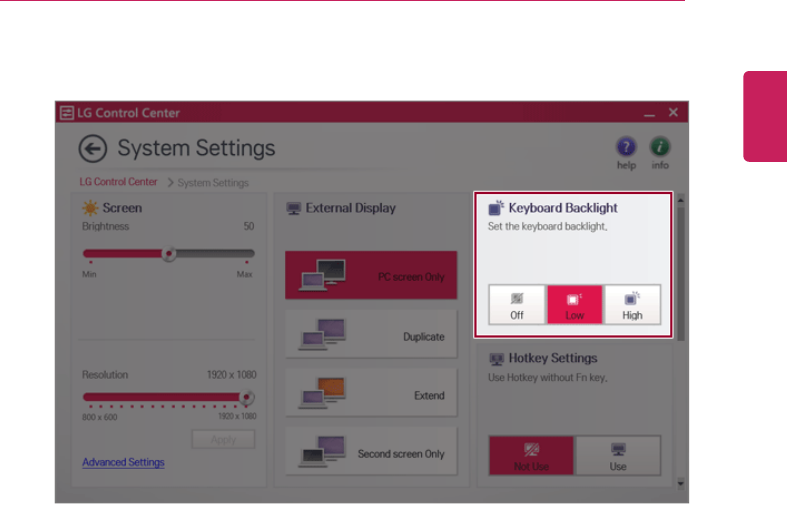Click the Keyboard Backlight header icon
The height and width of the screenshot is (529, 787).
tap(496, 207)
